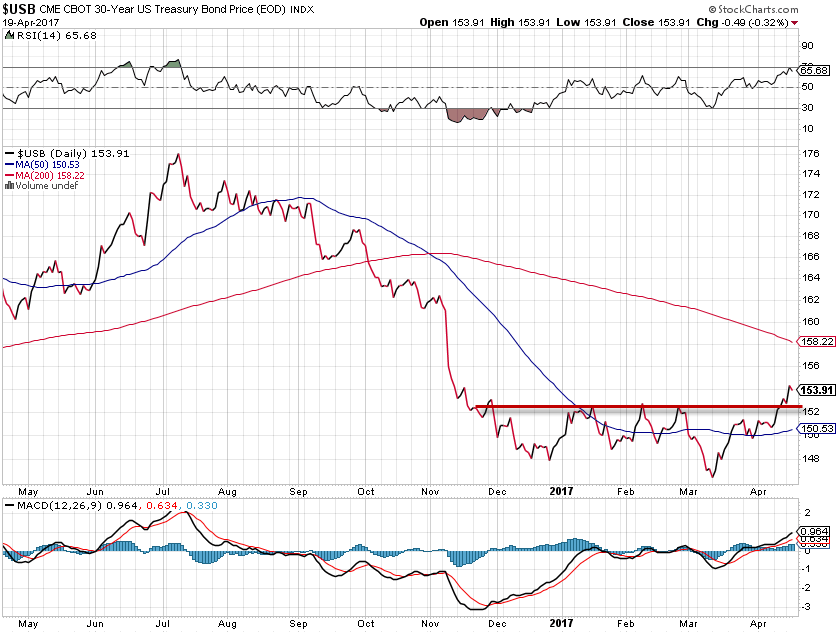The image size is (839, 640).
Task: Click the volume bars icon in legend
Action: tap(10, 186)
